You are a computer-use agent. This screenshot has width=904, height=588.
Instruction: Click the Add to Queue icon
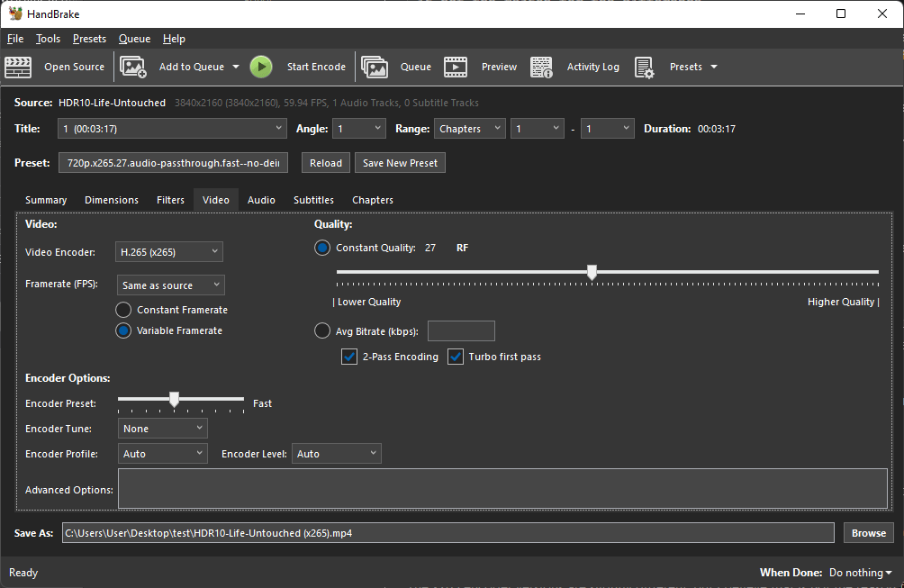coord(133,67)
